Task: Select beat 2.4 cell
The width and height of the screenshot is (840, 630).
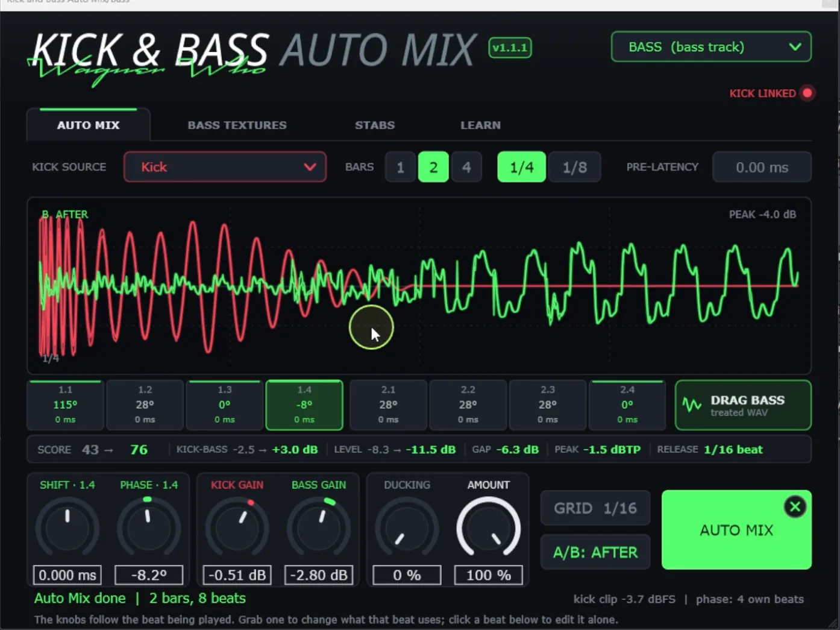Action: pyautogui.click(x=627, y=405)
